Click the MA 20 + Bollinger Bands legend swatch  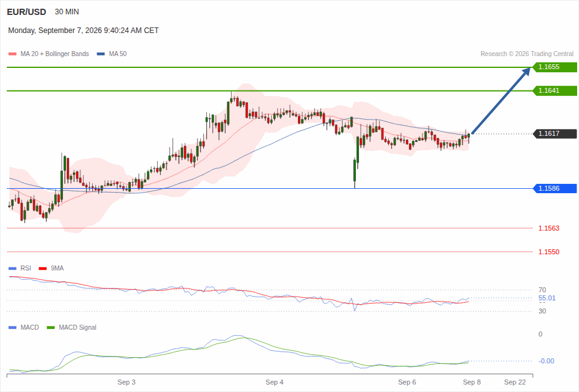click(x=12, y=54)
